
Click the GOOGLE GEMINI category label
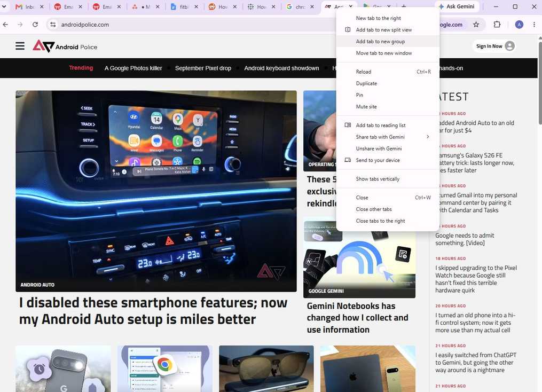pos(326,291)
